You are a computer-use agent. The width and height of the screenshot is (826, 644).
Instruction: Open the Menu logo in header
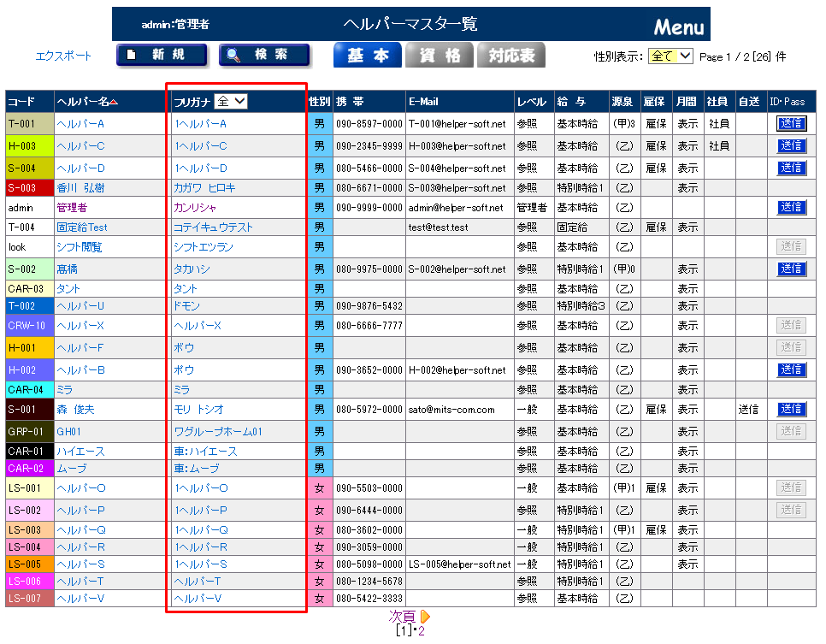click(x=679, y=27)
